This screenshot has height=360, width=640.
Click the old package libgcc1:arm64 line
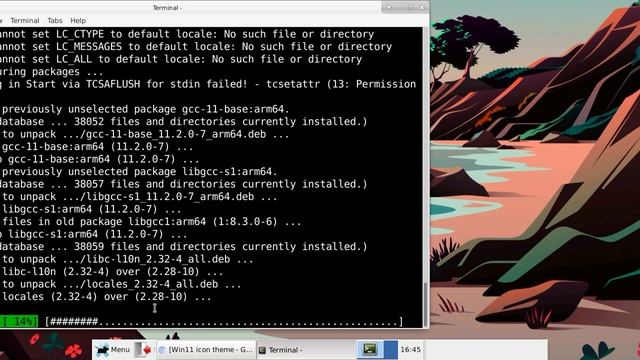(151, 222)
